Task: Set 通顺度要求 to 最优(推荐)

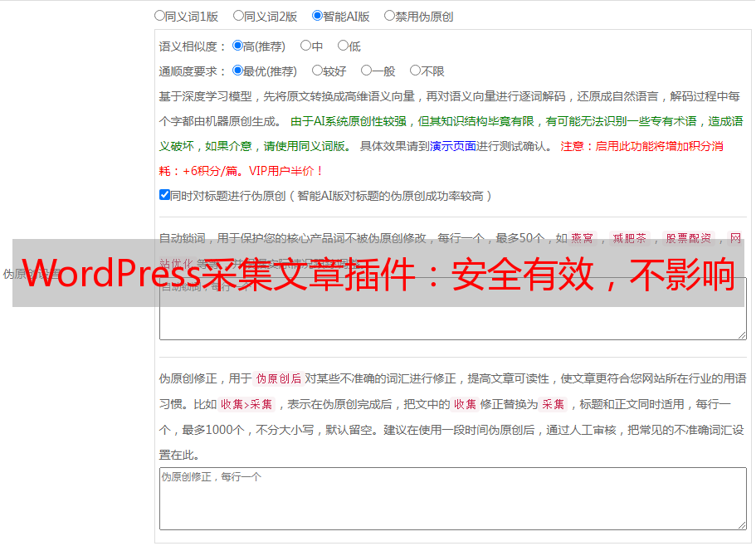Action: pyautogui.click(x=237, y=71)
